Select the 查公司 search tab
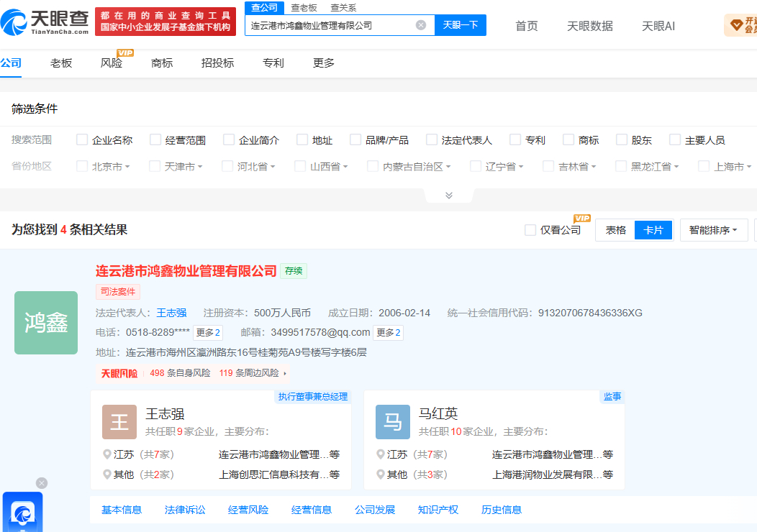The width and height of the screenshot is (757, 532). click(x=264, y=8)
